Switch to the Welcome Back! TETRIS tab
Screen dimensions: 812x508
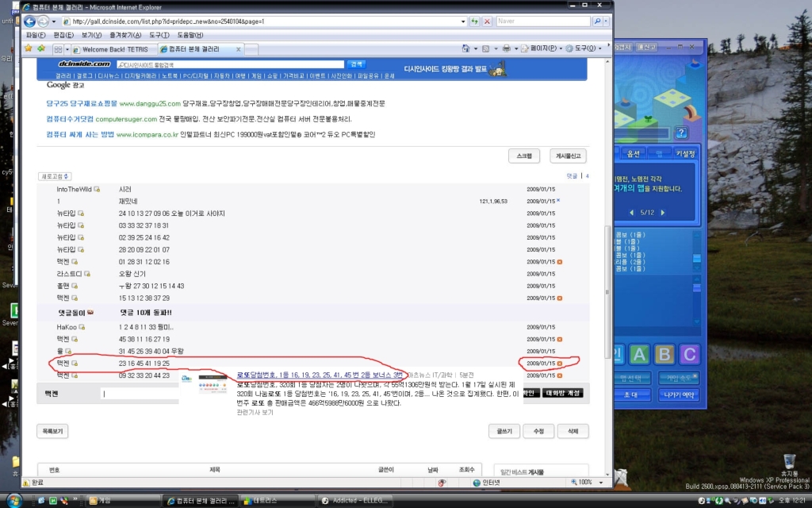click(x=113, y=49)
